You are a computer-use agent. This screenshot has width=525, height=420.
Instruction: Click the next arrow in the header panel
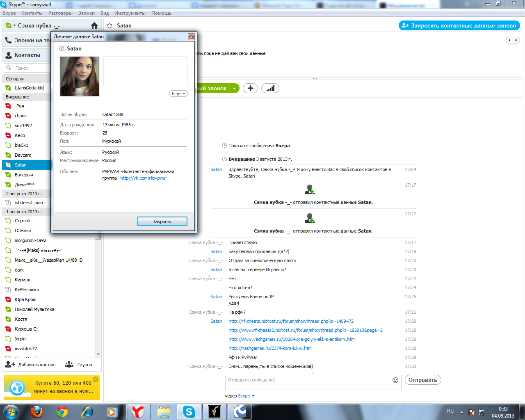coord(516,40)
